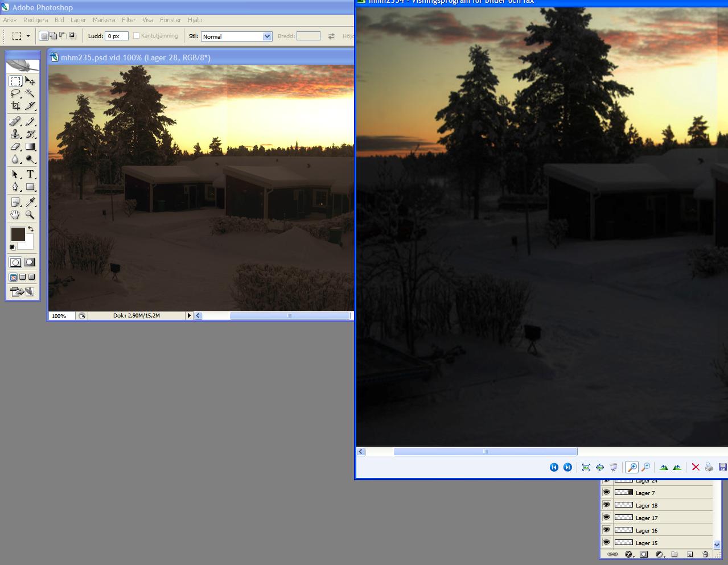The width and height of the screenshot is (728, 565).
Task: Hide the Lager 17 layer
Action: pos(607,518)
